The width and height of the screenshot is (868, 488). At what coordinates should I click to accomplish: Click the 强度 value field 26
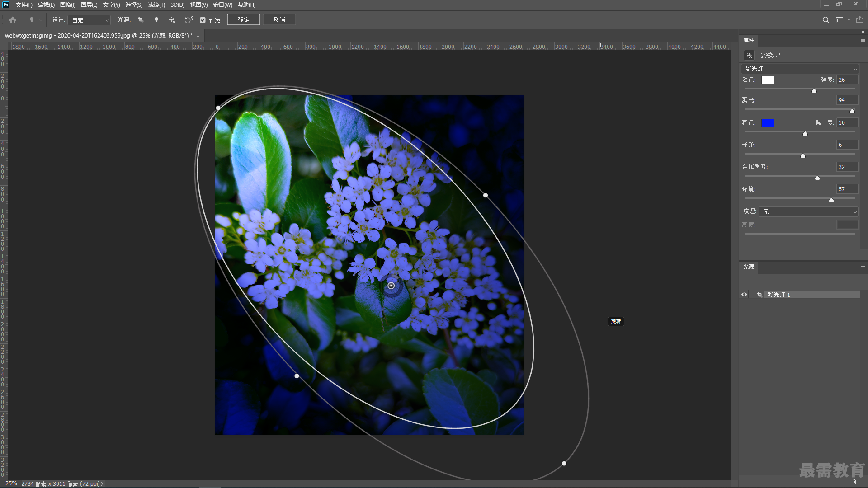click(847, 80)
